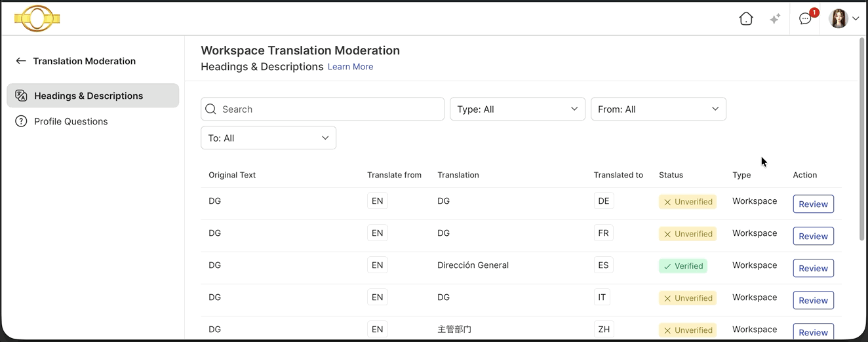Review the DE translation row
The width and height of the screenshot is (868, 342).
pyautogui.click(x=813, y=204)
